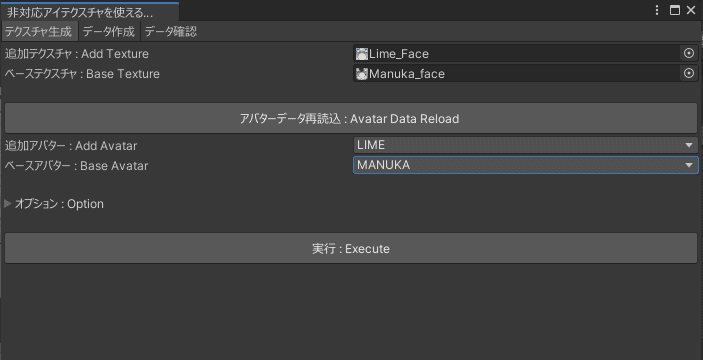Open the Base Avatar MANUKA dropdown
The width and height of the screenshot is (703, 360).
point(525,165)
